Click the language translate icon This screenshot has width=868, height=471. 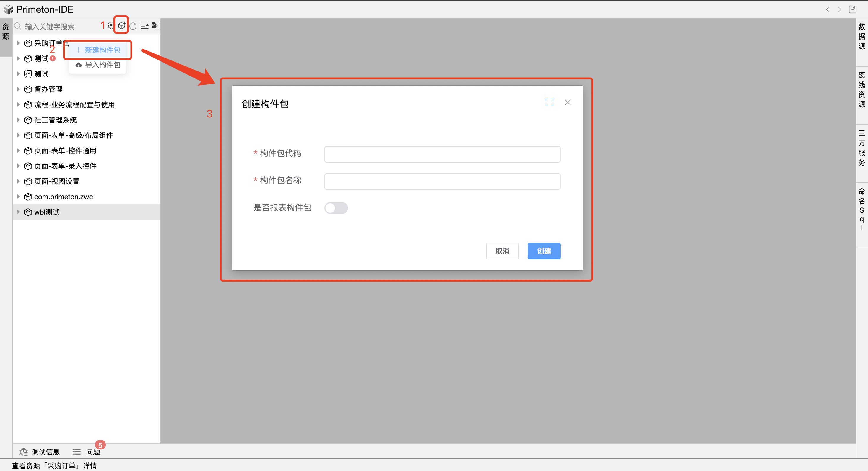point(155,26)
